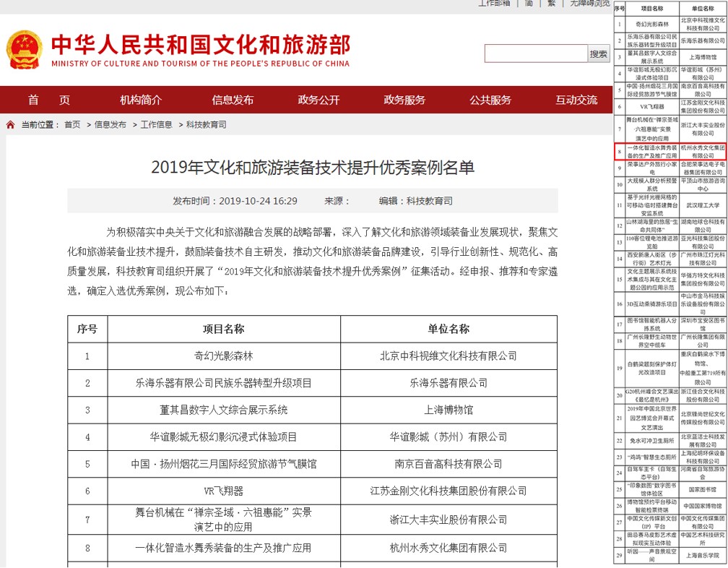Image resolution: width=728 pixels, height=568 pixels.
Task: Click the 首页 breadcrumb link
Action: (x=72, y=124)
